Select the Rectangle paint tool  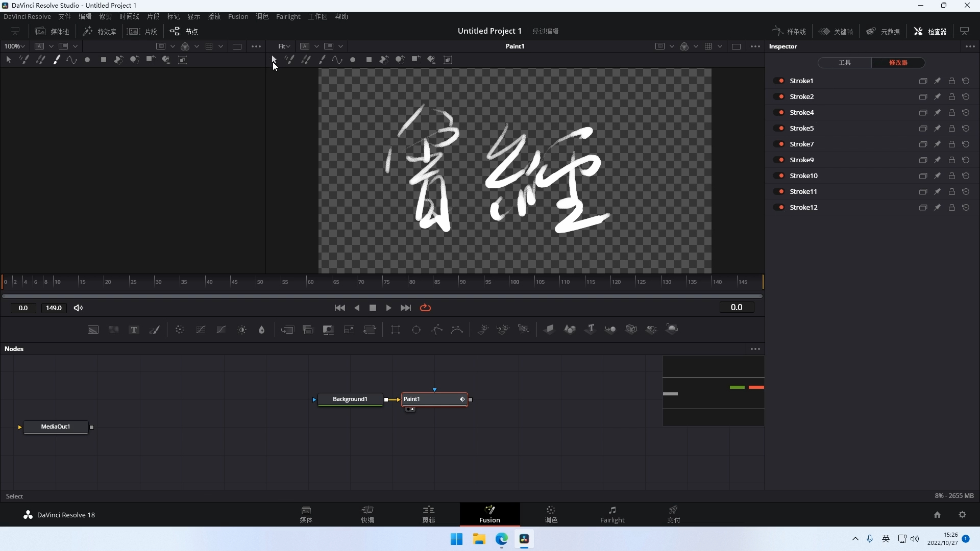104,60
